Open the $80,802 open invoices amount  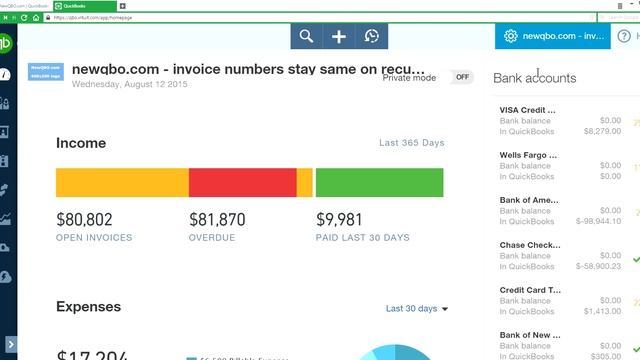(84, 220)
